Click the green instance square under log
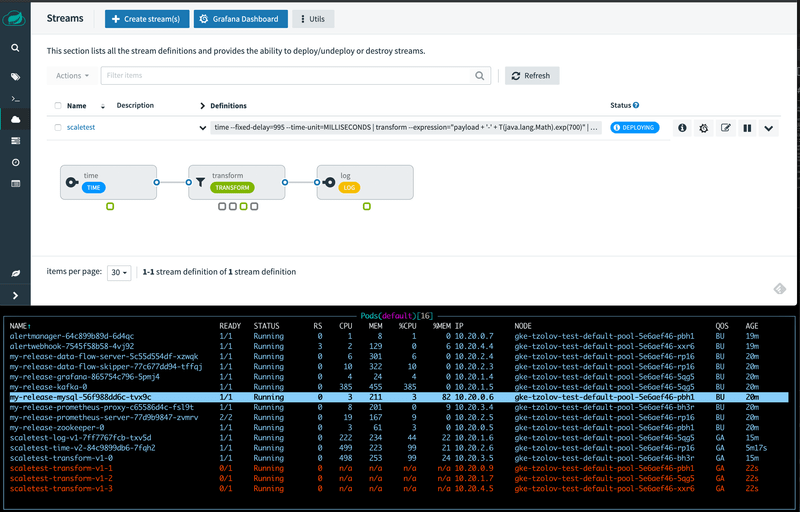This screenshot has width=800, height=512. tap(367, 207)
